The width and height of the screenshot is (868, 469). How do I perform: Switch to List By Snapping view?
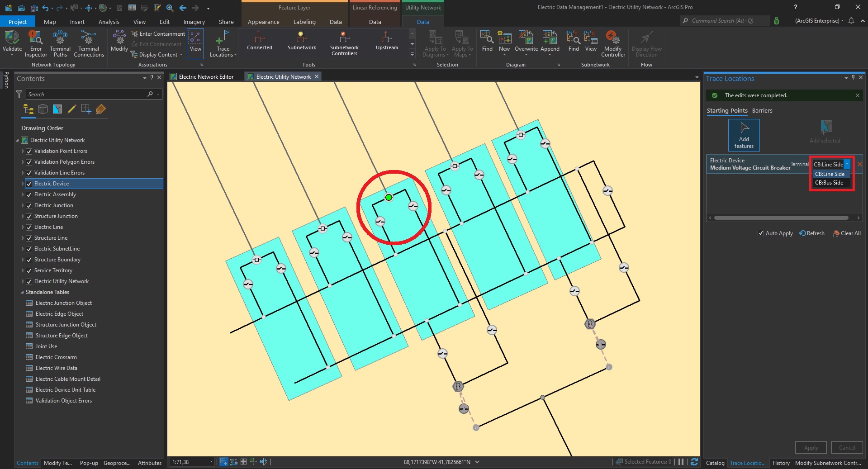pos(86,109)
